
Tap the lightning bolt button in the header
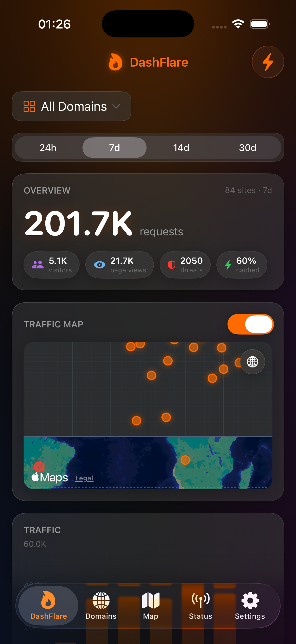pos(268,62)
